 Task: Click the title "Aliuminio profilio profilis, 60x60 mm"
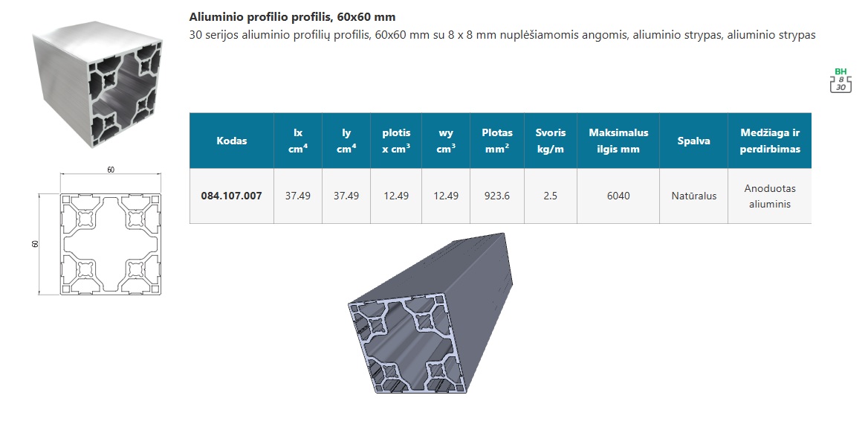tap(292, 16)
